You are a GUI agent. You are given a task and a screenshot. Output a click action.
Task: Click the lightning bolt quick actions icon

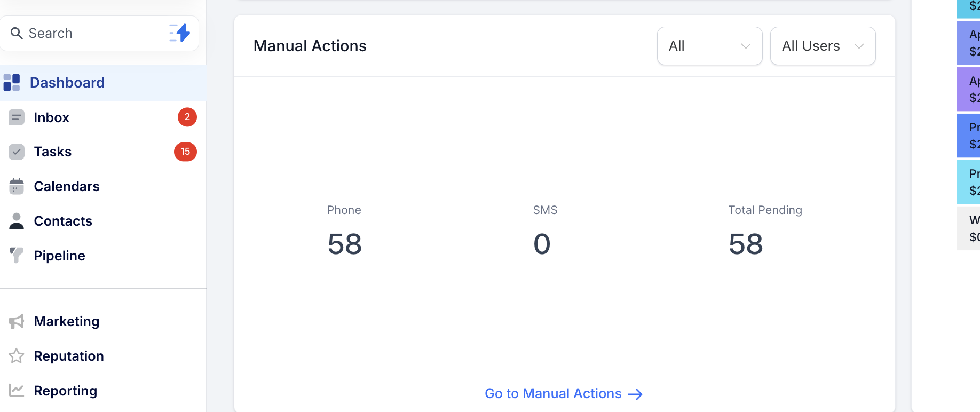[180, 33]
